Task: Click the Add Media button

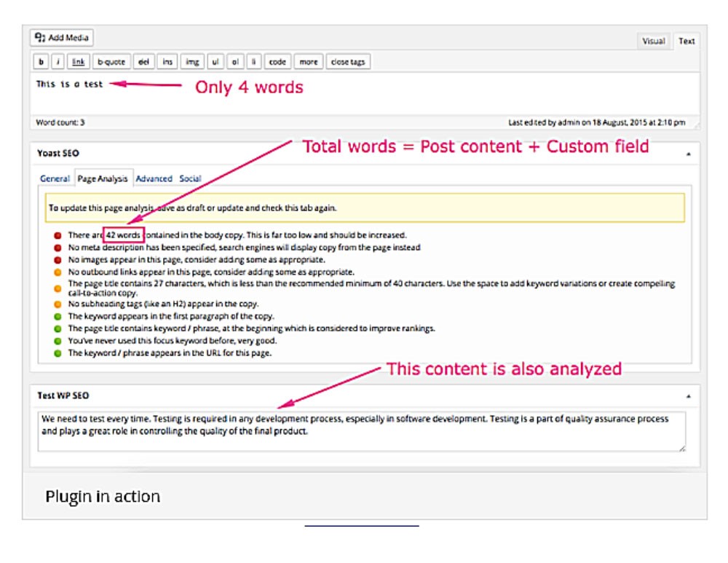Action: point(62,37)
